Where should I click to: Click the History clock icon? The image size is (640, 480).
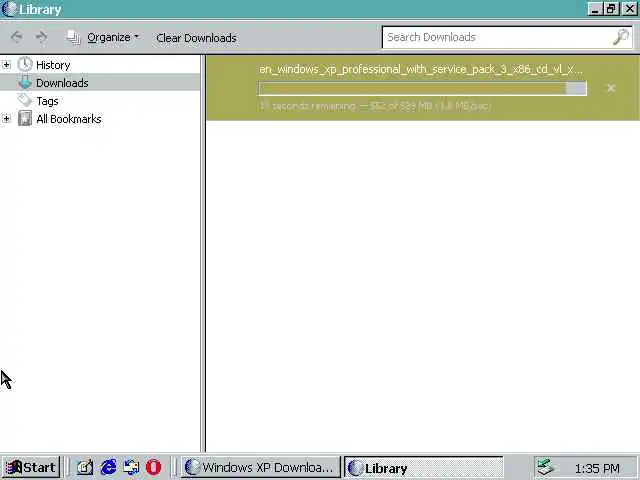point(25,64)
